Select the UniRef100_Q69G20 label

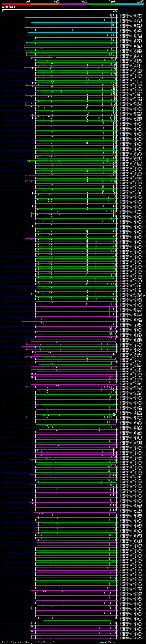pyautogui.click(x=131, y=432)
